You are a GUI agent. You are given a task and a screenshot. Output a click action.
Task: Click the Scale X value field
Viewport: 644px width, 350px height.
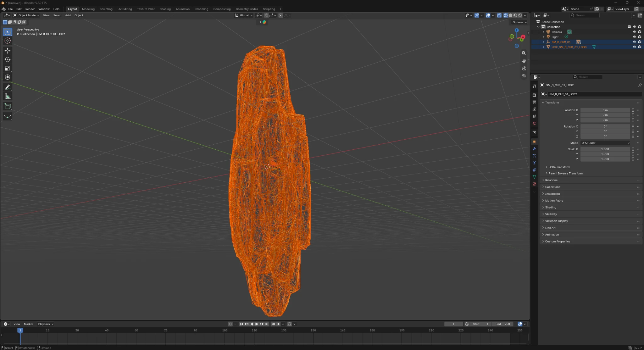pyautogui.click(x=605, y=149)
